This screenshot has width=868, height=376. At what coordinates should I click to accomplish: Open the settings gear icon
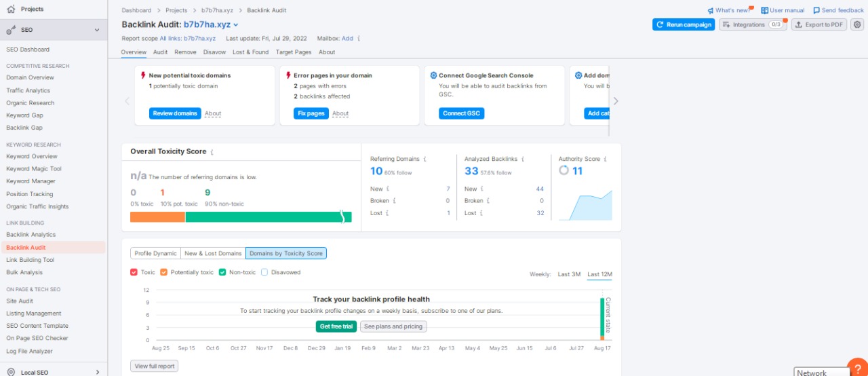click(x=857, y=24)
